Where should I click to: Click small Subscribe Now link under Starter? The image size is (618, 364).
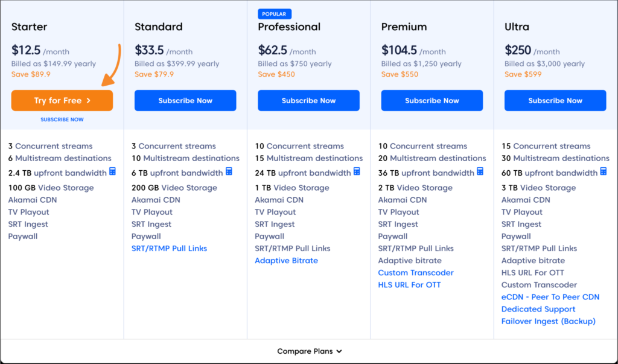tap(62, 120)
